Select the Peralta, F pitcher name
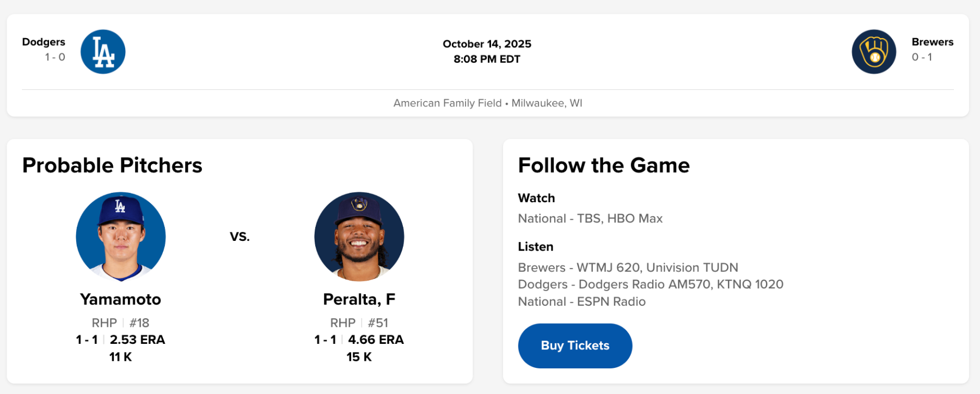This screenshot has width=980, height=394. [x=359, y=299]
